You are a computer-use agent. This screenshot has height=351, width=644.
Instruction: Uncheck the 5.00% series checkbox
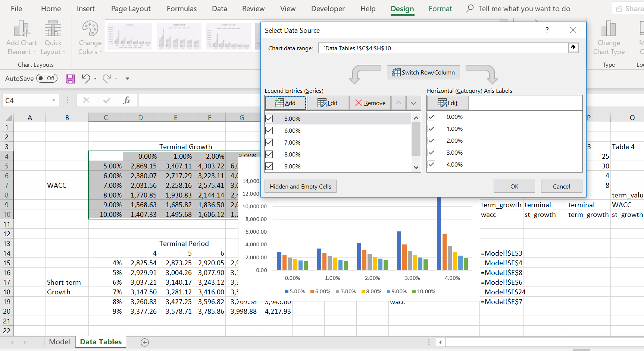click(x=269, y=118)
